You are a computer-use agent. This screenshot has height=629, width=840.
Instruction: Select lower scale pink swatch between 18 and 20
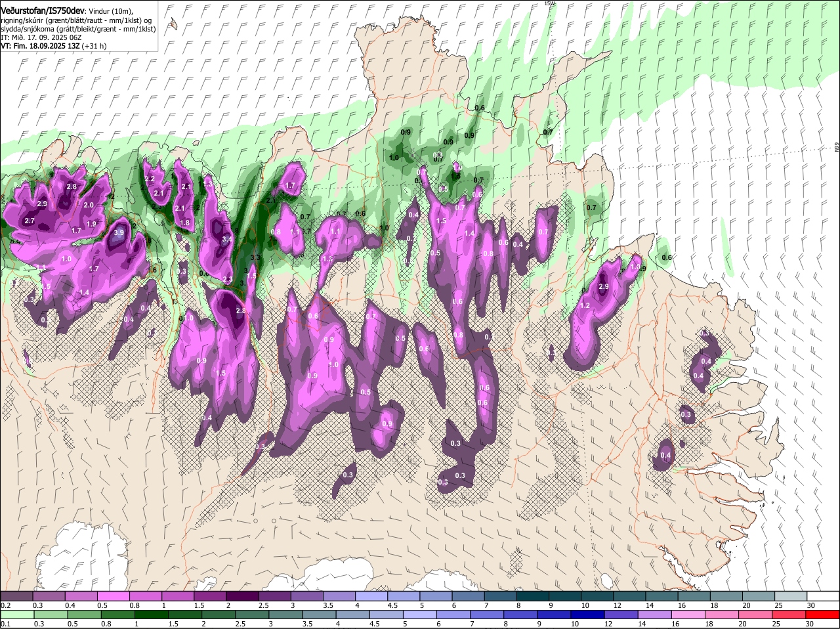722,614
